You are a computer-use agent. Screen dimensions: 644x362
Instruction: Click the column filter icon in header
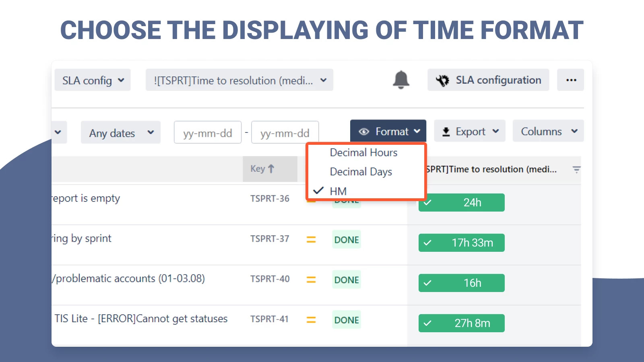(x=576, y=170)
